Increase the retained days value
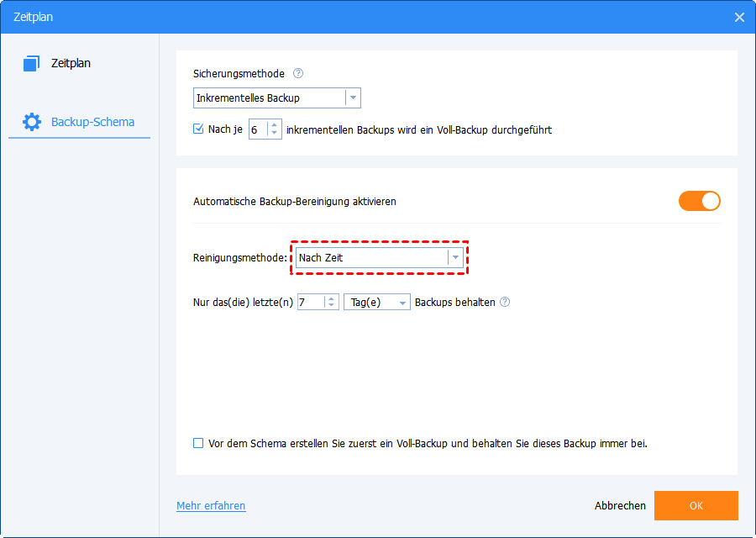 coord(331,298)
